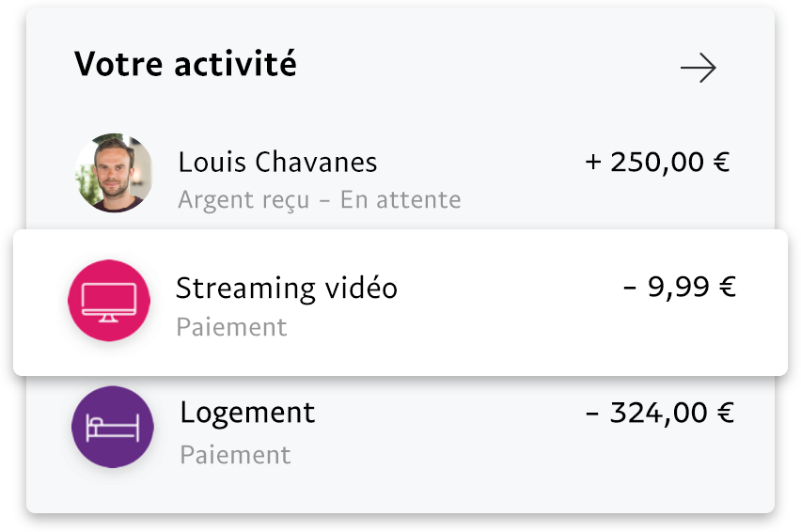Click the Votre activité heading
The height and width of the screenshot is (532, 801).
tap(185, 65)
